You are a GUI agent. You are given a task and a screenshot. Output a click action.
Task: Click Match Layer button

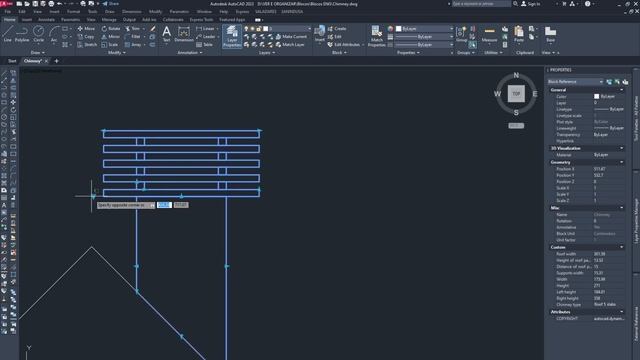pyautogui.click(x=290, y=44)
